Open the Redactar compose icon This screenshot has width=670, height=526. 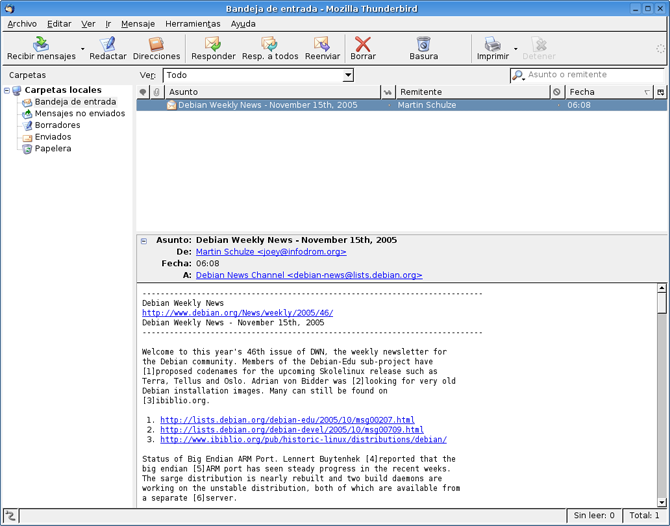click(x=108, y=44)
